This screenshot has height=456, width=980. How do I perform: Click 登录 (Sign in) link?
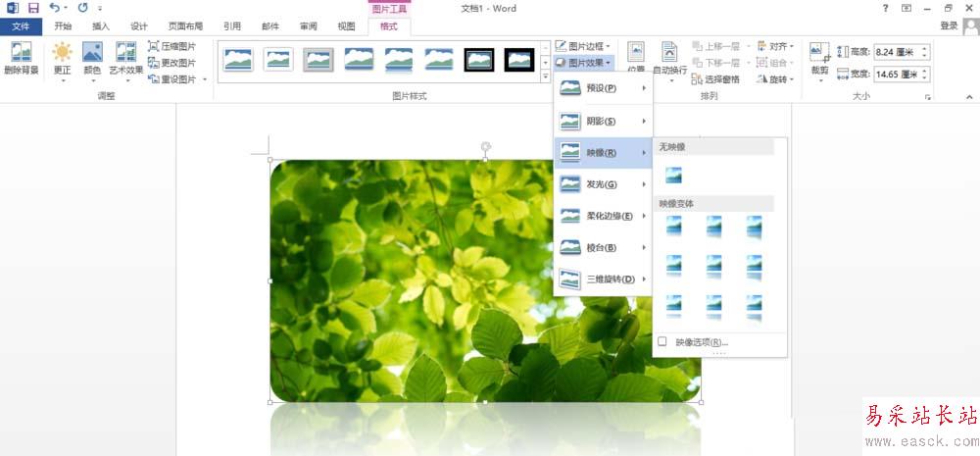point(949,25)
